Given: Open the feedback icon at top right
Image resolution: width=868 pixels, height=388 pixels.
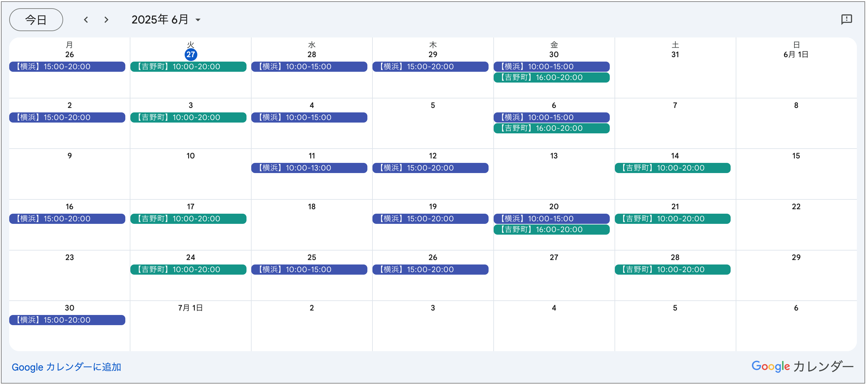Looking at the screenshot, I should coord(846,19).
